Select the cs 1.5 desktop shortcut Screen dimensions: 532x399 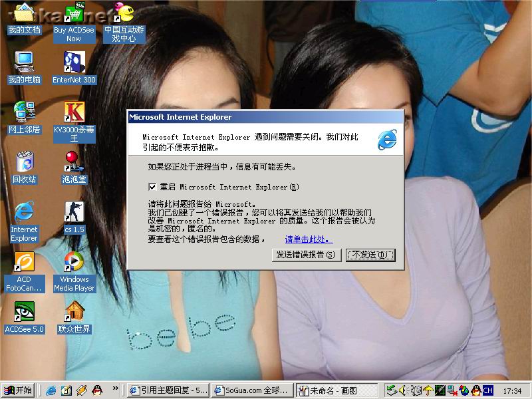74,217
